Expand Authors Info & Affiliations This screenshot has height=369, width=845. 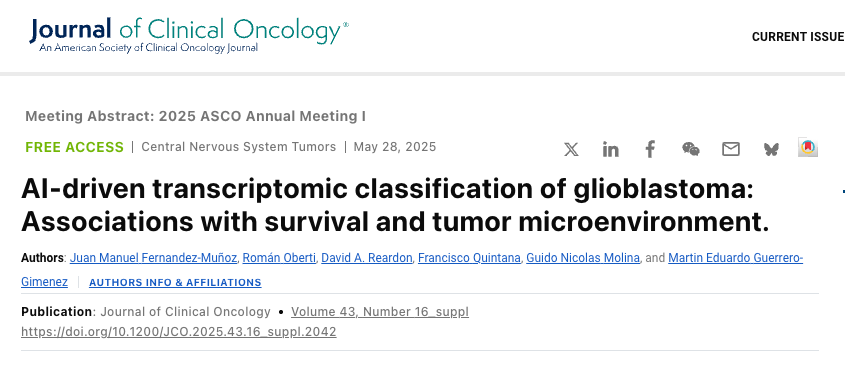[175, 282]
